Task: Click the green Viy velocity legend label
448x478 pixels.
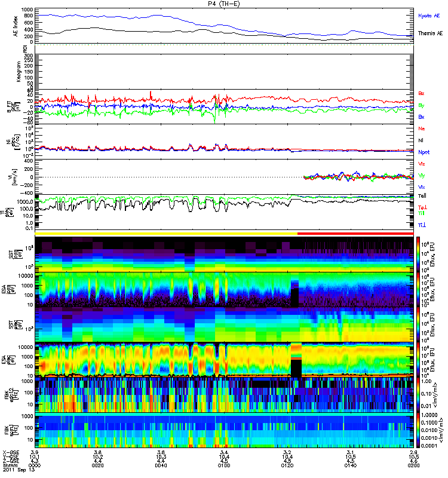Action: (x=421, y=176)
